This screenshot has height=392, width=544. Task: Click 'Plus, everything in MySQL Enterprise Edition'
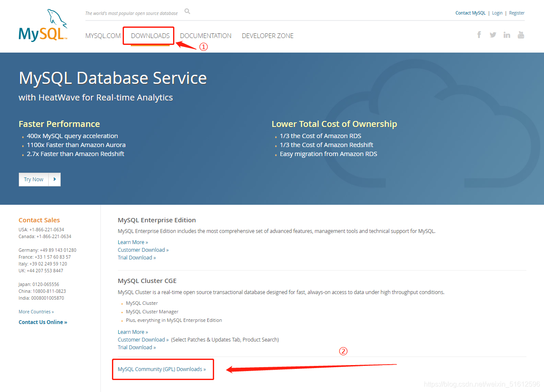[174, 320]
